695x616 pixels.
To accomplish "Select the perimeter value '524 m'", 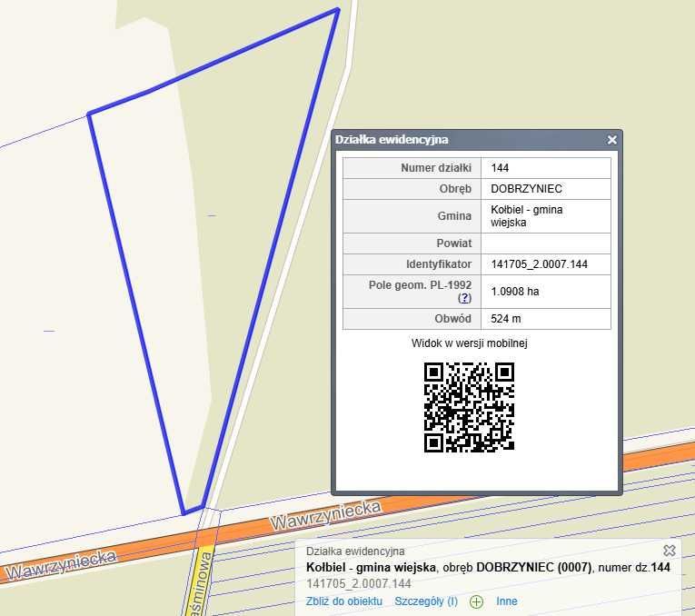I will [506, 319].
